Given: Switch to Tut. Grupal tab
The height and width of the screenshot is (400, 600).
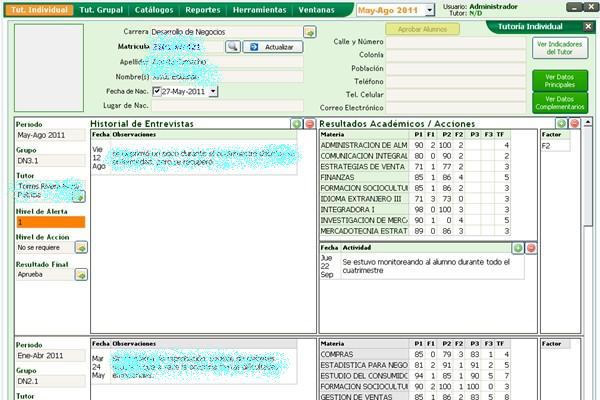Looking at the screenshot, I should [x=101, y=9].
